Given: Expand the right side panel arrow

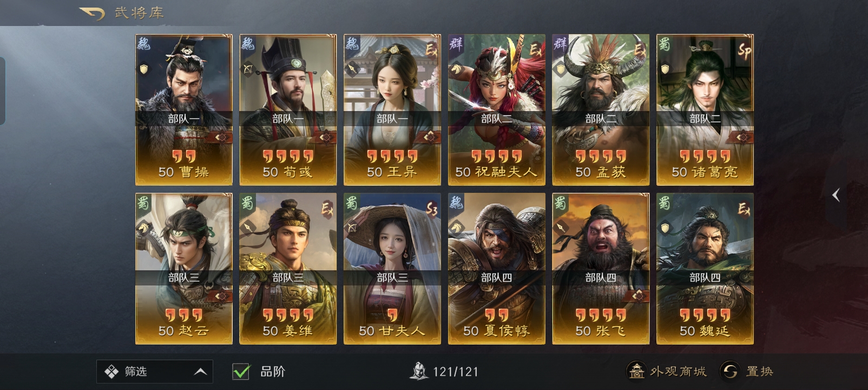Looking at the screenshot, I should click(836, 195).
